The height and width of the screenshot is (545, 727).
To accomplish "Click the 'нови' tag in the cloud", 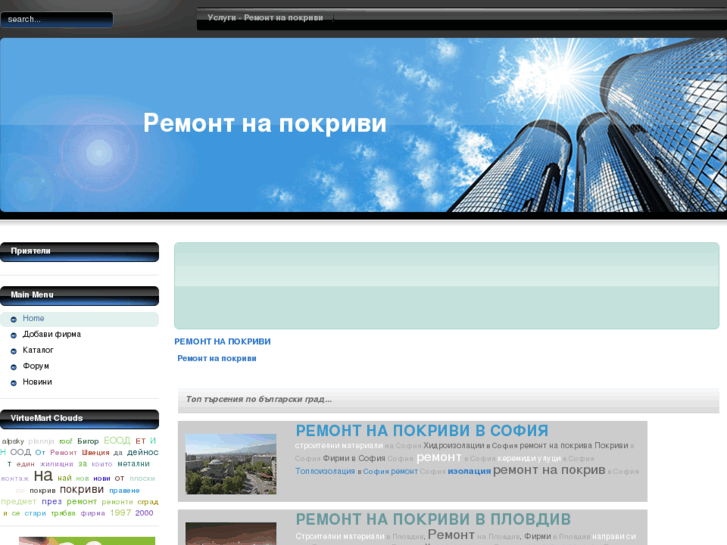I will pos(102,479).
